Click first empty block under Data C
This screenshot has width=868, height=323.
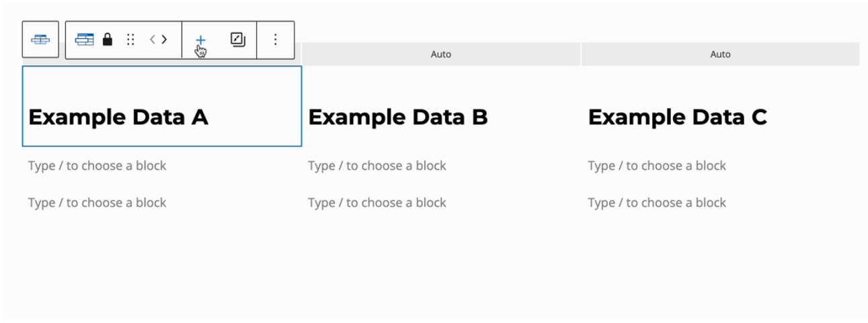[657, 166]
